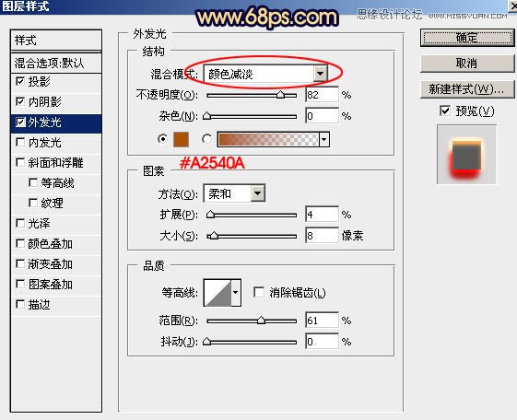Image resolution: width=517 pixels, height=420 pixels.
Task: Enable the 光泽 checkbox
Action: click(x=20, y=223)
